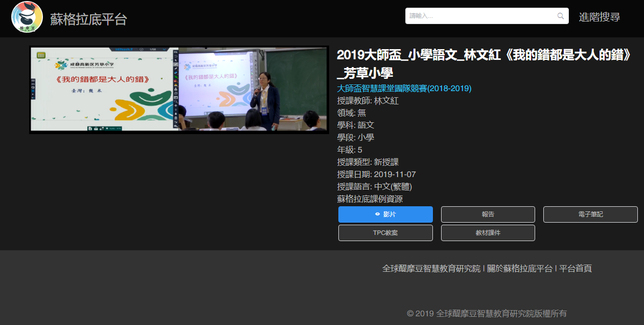Focus the 請輸入 search input field
The width and height of the screenshot is (644, 325).
(480, 16)
